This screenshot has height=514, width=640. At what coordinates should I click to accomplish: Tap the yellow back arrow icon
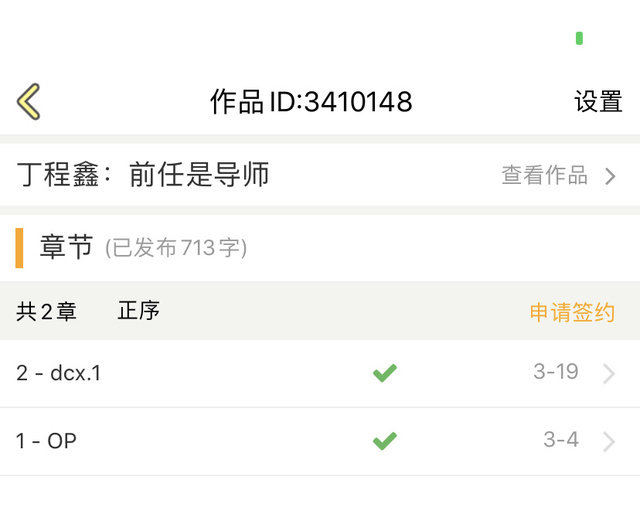29,101
